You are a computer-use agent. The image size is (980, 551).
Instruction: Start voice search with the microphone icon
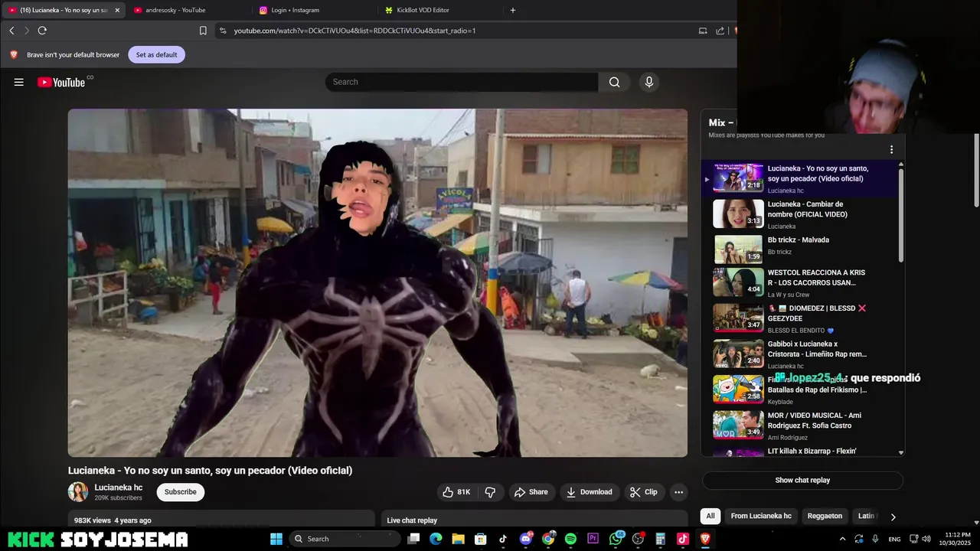tap(649, 82)
